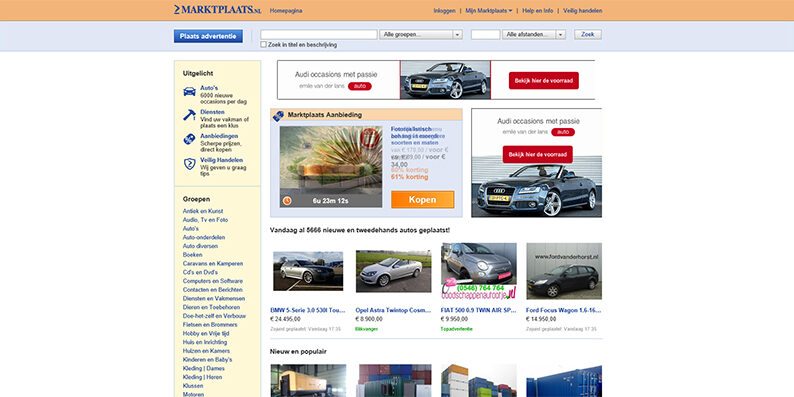
Task: Open the Ford Focus Wagon 1.6 listing title
Action: (564, 310)
